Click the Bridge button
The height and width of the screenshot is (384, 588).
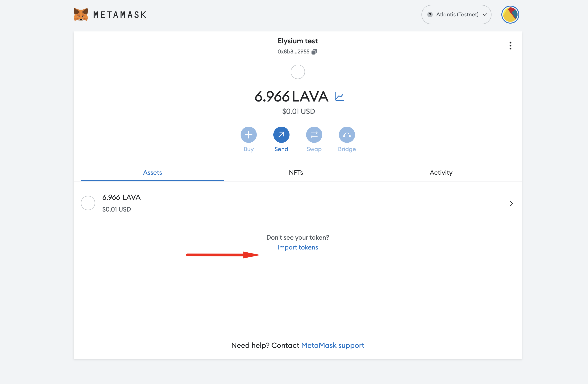click(347, 135)
